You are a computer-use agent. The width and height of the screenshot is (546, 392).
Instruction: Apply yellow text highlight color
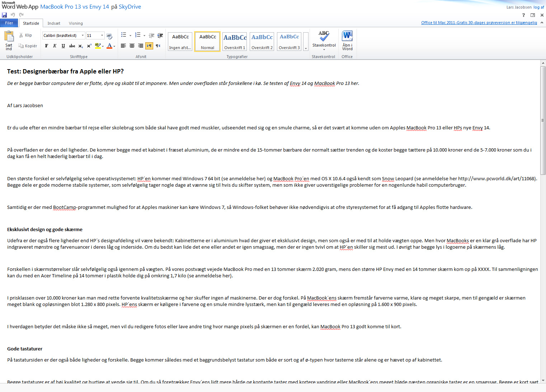pos(98,46)
